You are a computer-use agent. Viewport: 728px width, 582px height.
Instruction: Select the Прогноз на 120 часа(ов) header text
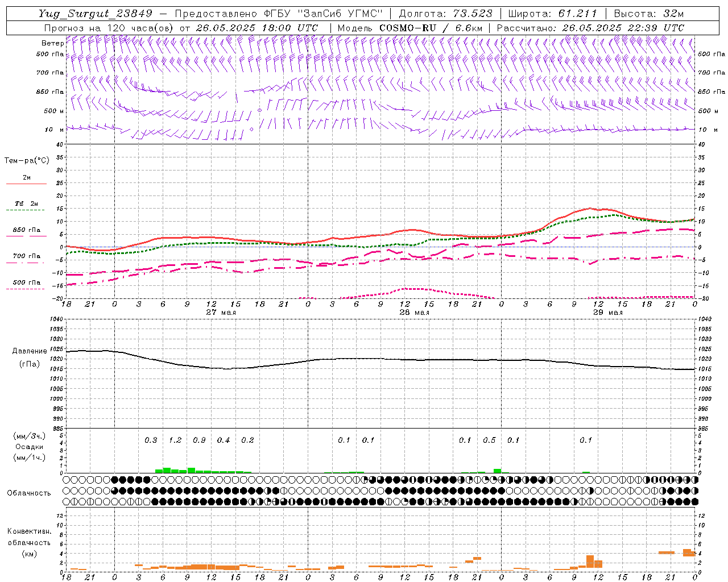pos(110,28)
